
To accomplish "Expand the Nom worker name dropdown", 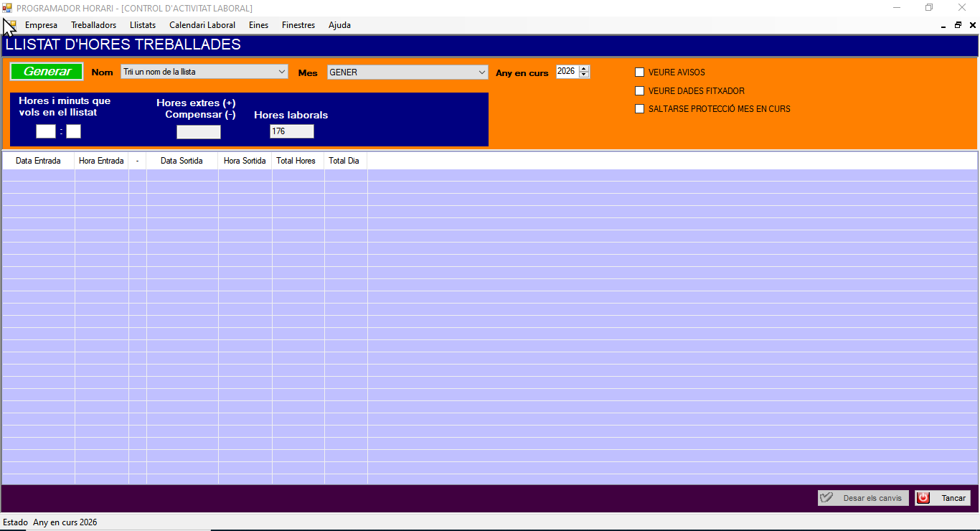I will click(x=281, y=72).
